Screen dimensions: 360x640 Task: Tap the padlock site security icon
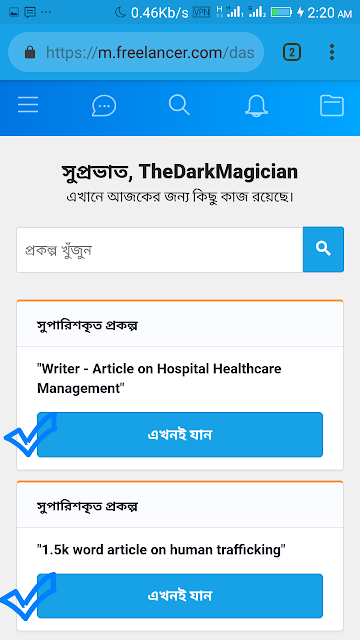(x=30, y=52)
